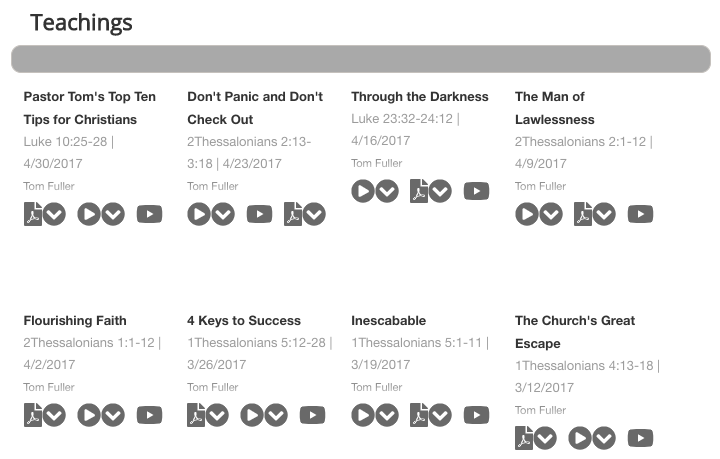Open PDF for Don't Panic and Don't Check Out
720x459 pixels.
(293, 214)
